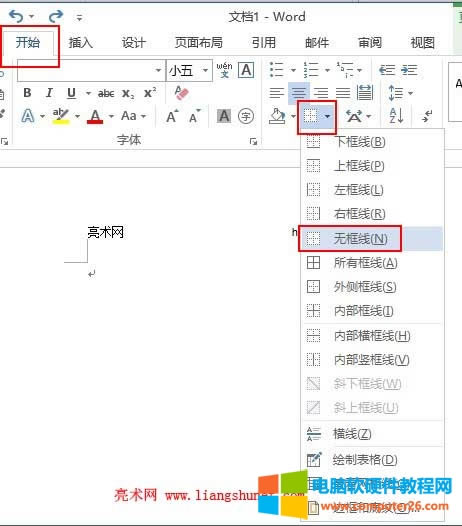Viewport: 462px width, 526px height.
Task: Toggle Bold formatting
Action: click(28, 93)
